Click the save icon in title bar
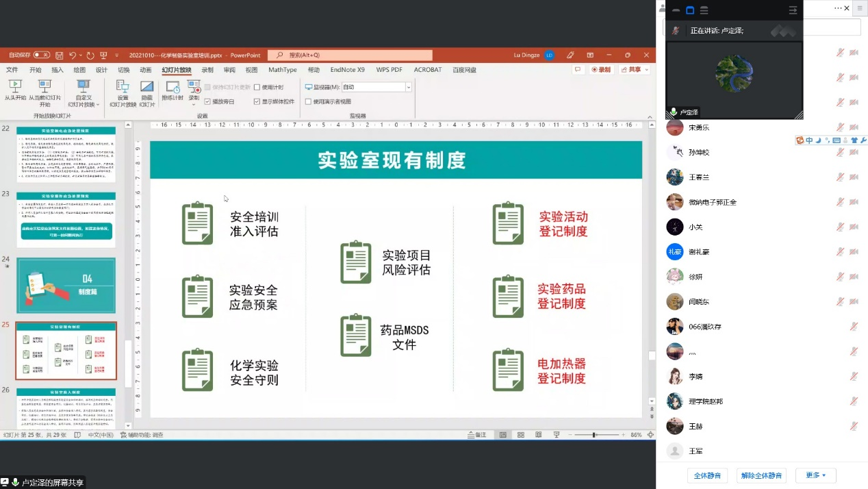This screenshot has width=868, height=489. pyautogui.click(x=60, y=55)
